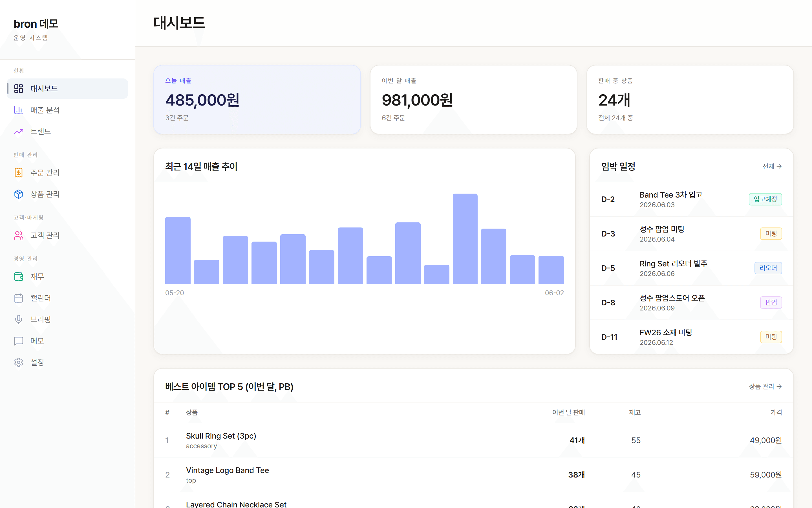Click the 고객 관리 people icon

pyautogui.click(x=18, y=235)
